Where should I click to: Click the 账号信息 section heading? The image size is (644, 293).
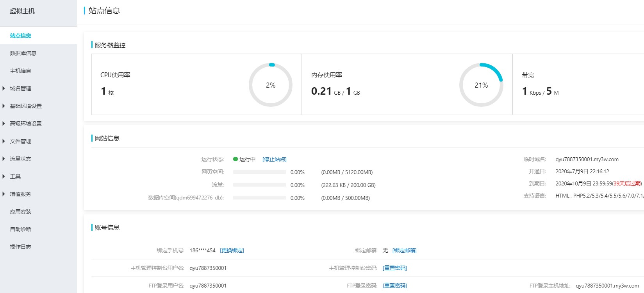click(x=107, y=227)
